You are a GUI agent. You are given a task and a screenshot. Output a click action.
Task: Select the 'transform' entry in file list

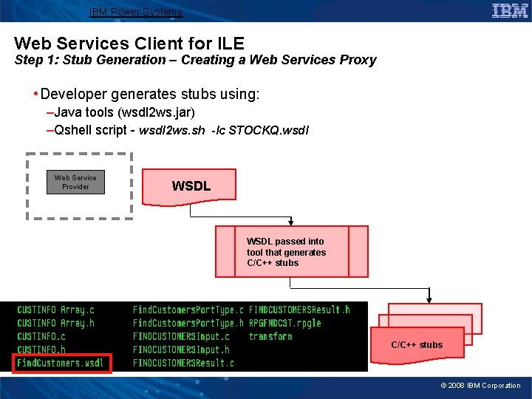[x=270, y=336]
